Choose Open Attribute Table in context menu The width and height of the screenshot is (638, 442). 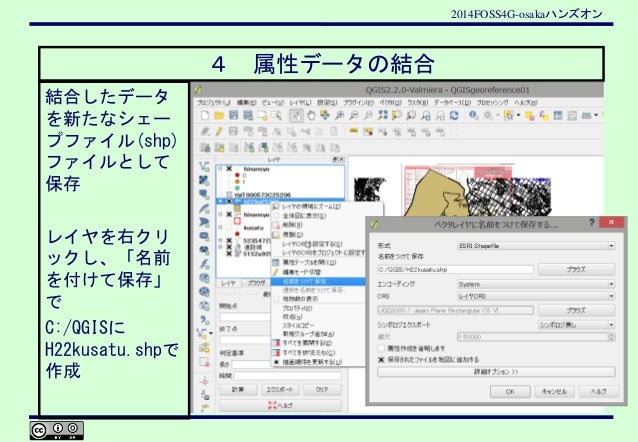click(319, 263)
